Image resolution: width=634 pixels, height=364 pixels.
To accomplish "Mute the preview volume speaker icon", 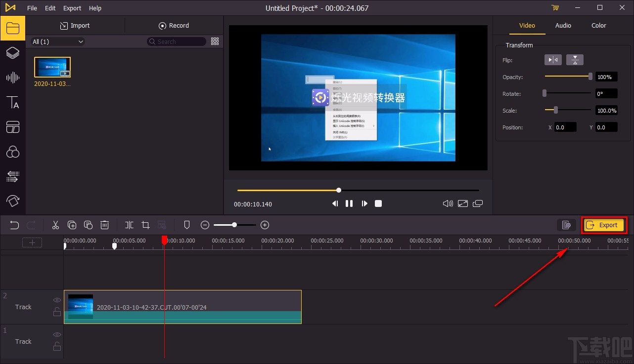I will (x=448, y=203).
